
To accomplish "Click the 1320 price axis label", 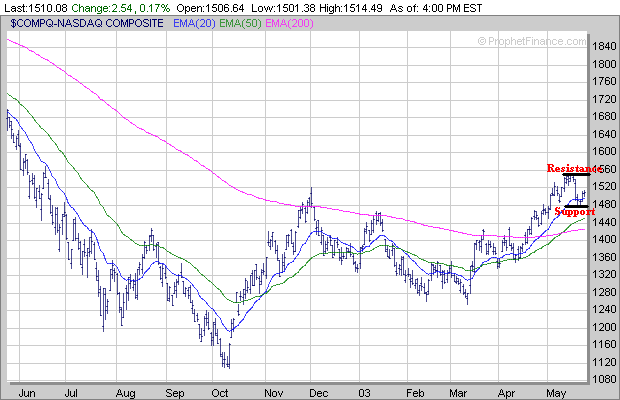I will click(x=604, y=274).
